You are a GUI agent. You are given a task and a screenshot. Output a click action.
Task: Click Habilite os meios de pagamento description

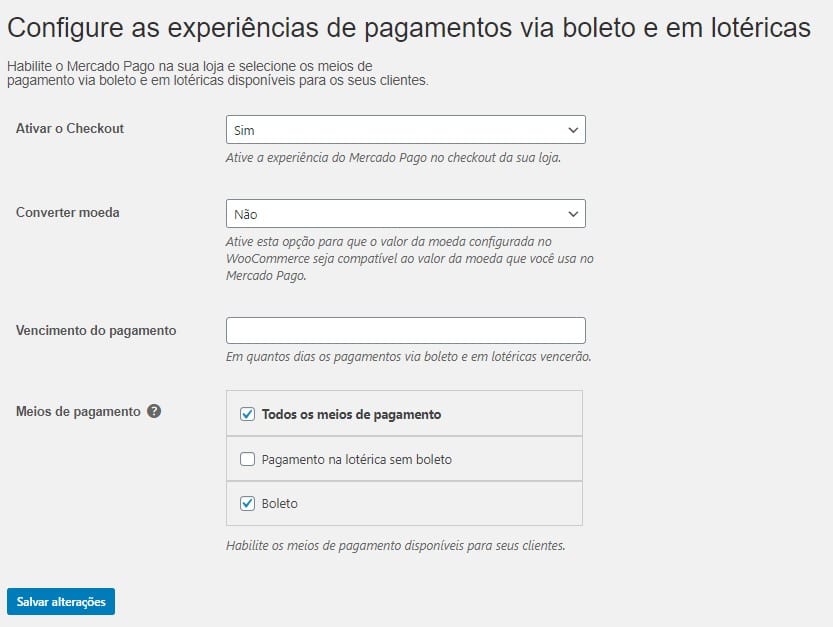[x=396, y=546]
